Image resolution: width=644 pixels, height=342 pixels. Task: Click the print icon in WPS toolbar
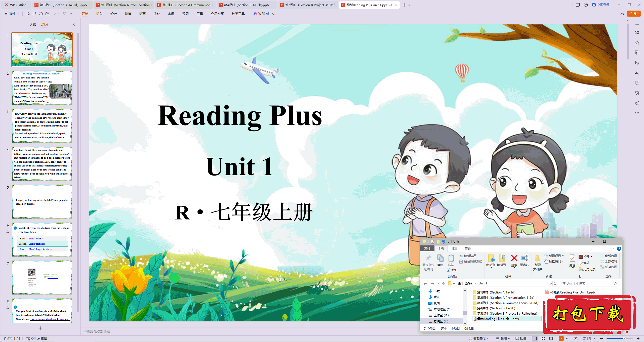click(x=41, y=14)
